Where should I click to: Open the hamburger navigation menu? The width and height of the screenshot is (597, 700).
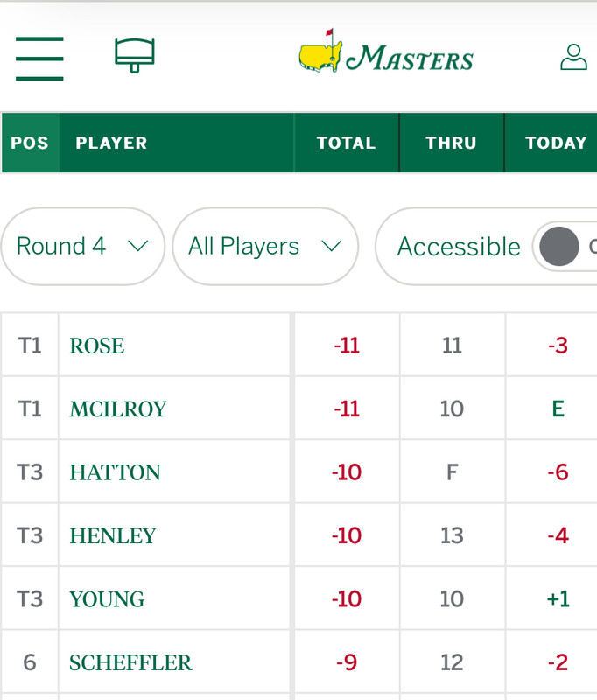(39, 59)
